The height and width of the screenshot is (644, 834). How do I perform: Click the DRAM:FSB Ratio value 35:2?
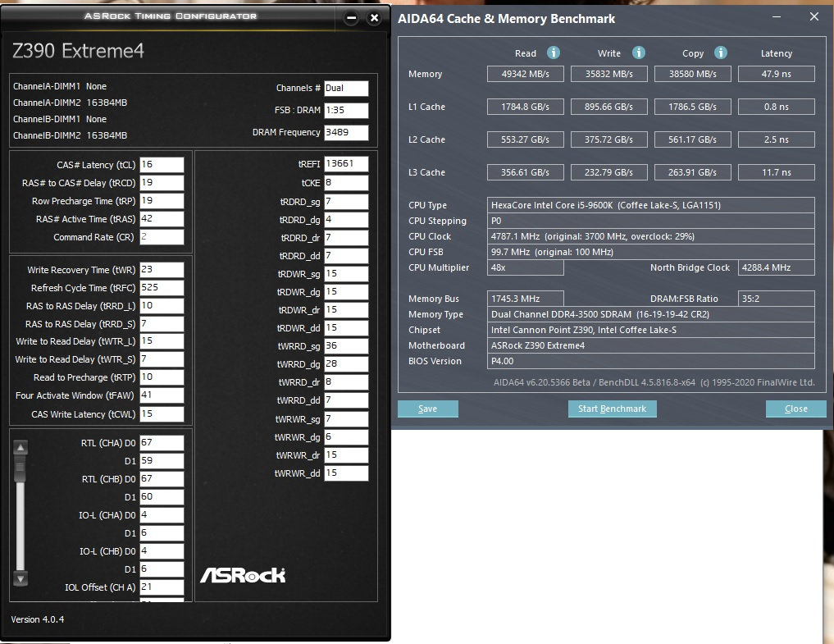tap(777, 299)
